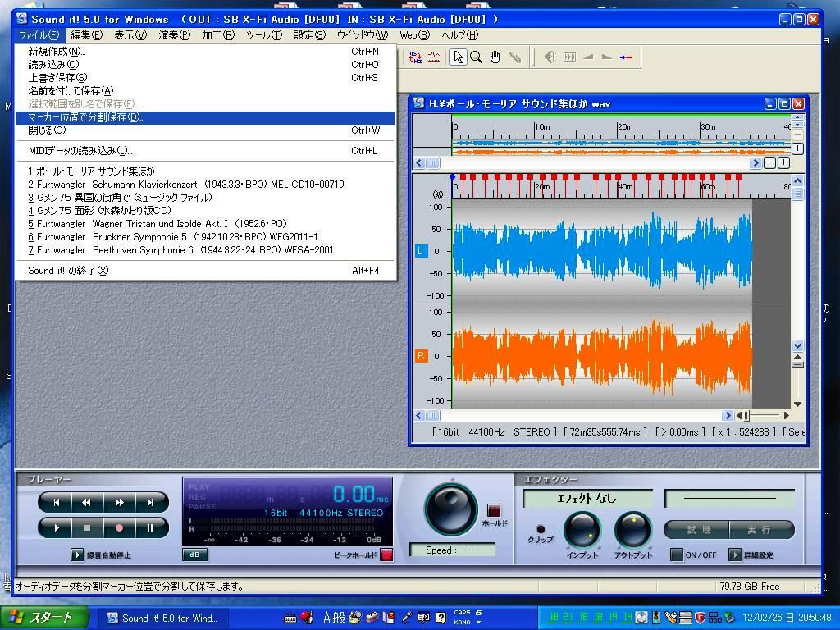Zoom in overview with the plus button
Viewport: 840px width, 630px height.
click(x=783, y=162)
